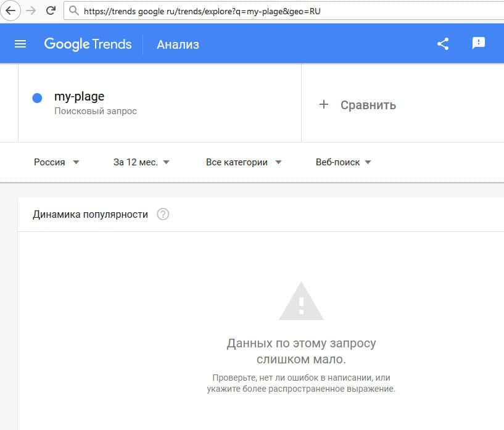The width and height of the screenshot is (504, 430).
Task: Reload the page with refresh icon
Action: click(x=51, y=10)
